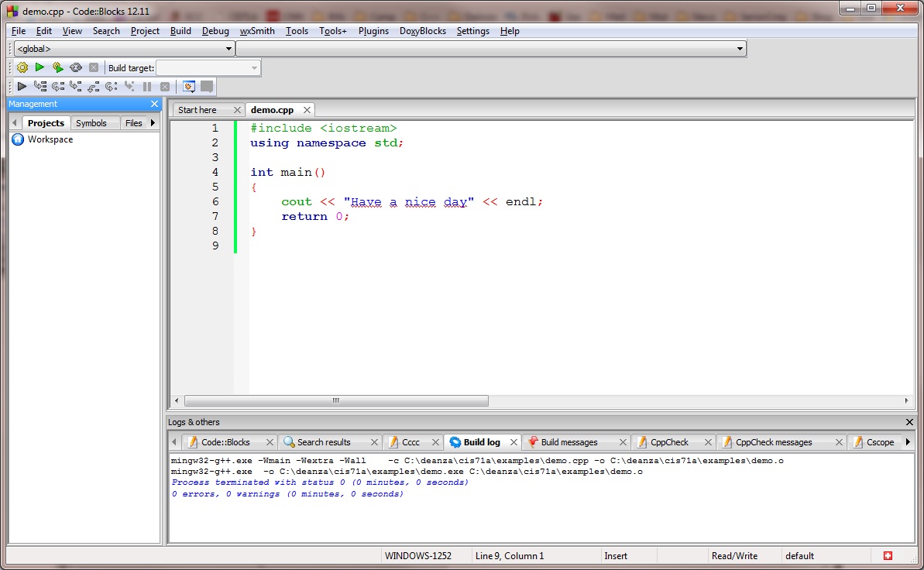Click Build and run icon
Image resolution: width=924 pixels, height=570 pixels.
pyautogui.click(x=58, y=68)
